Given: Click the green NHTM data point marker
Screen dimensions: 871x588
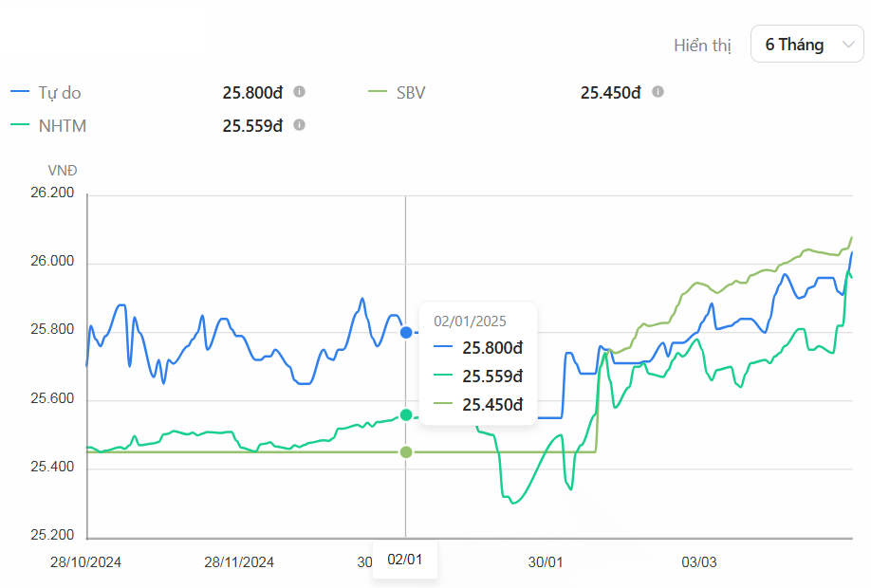Looking at the screenshot, I should pyautogui.click(x=406, y=414).
